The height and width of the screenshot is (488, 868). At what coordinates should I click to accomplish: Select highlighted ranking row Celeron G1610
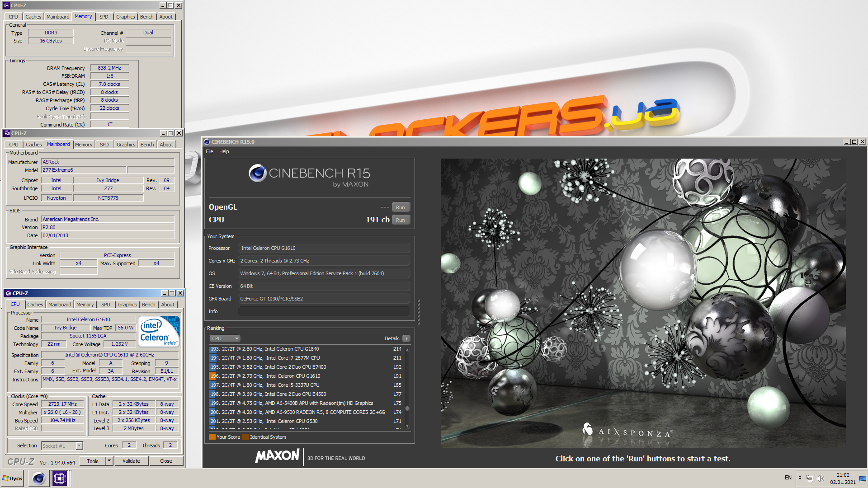coord(306,376)
